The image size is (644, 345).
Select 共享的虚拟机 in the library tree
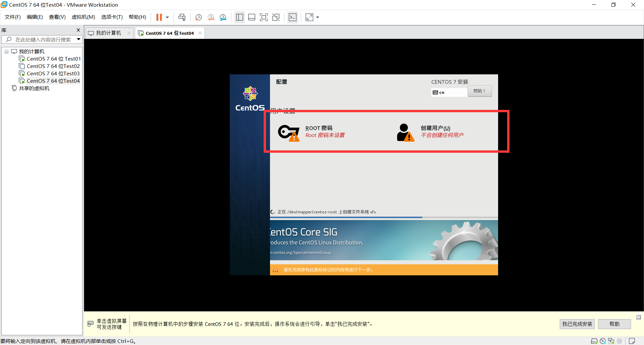point(34,88)
